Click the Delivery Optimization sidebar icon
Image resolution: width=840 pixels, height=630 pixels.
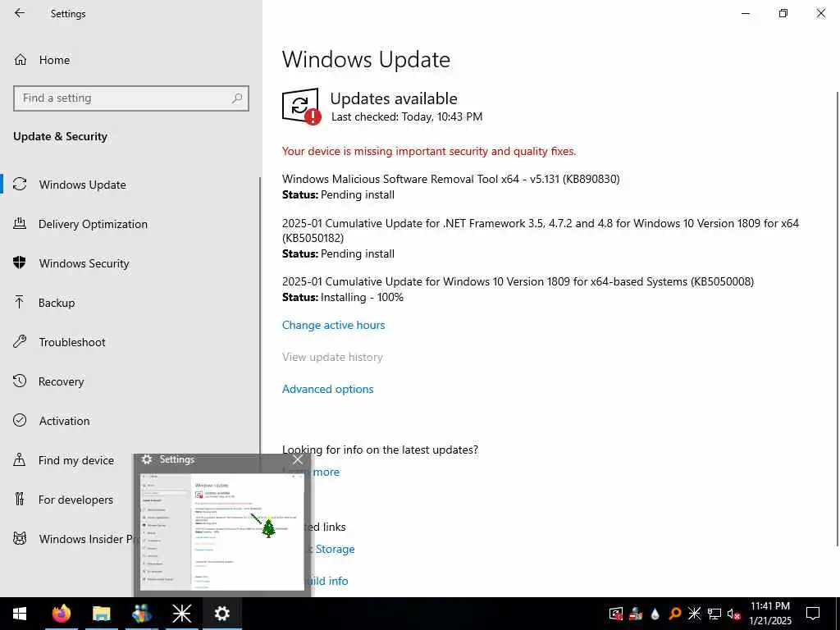pyautogui.click(x=20, y=223)
